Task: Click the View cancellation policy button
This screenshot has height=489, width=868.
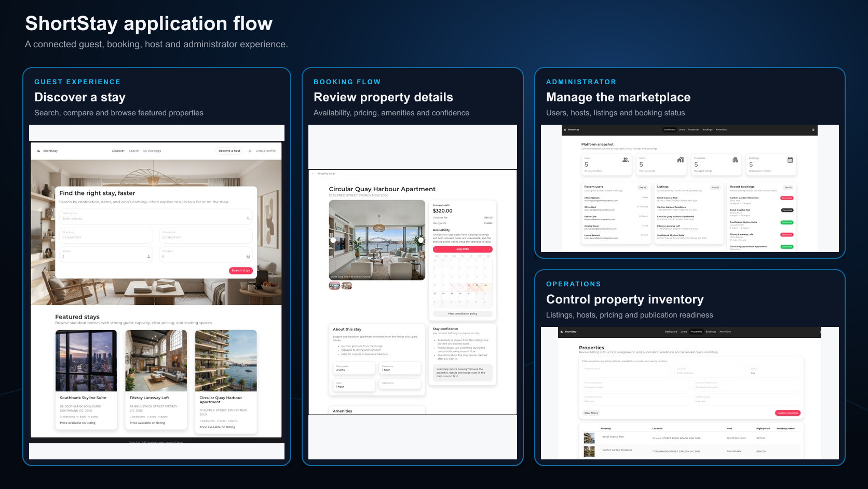Action: click(x=463, y=314)
